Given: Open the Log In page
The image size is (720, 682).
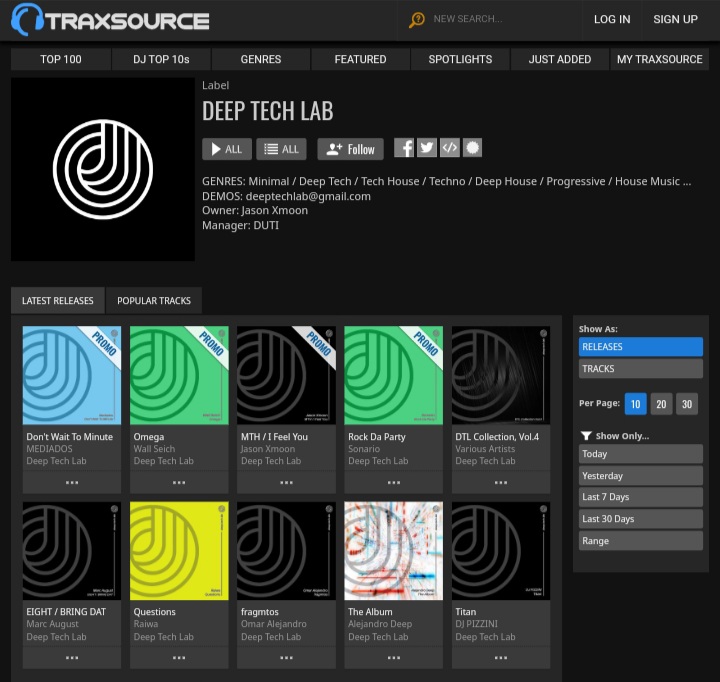Looking at the screenshot, I should (x=612, y=20).
